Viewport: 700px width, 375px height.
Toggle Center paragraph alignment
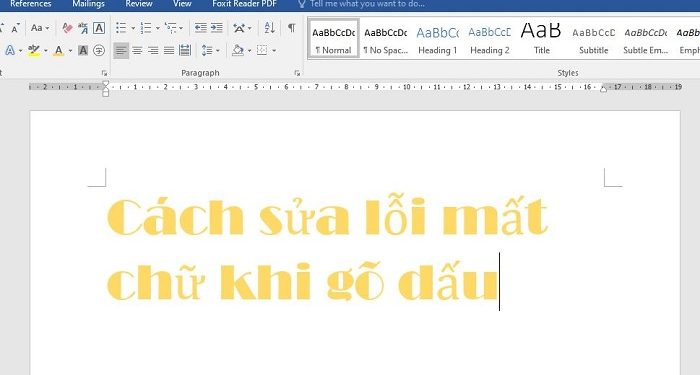pyautogui.click(x=137, y=50)
